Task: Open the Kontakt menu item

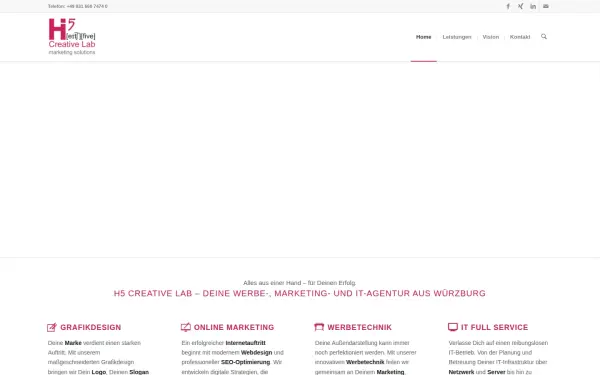Action: point(520,37)
